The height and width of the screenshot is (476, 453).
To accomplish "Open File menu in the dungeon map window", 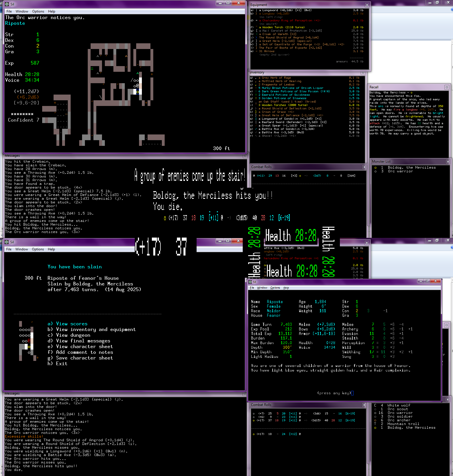I will click(x=9, y=11).
